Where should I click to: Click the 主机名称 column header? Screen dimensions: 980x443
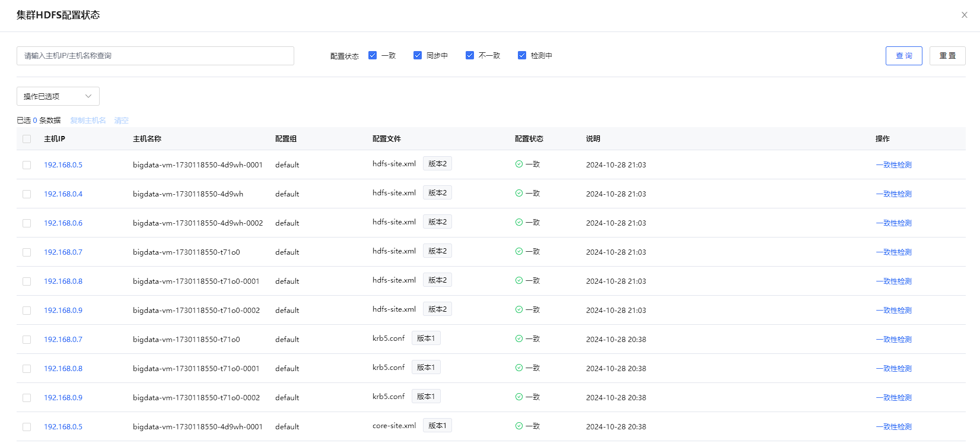(147, 139)
